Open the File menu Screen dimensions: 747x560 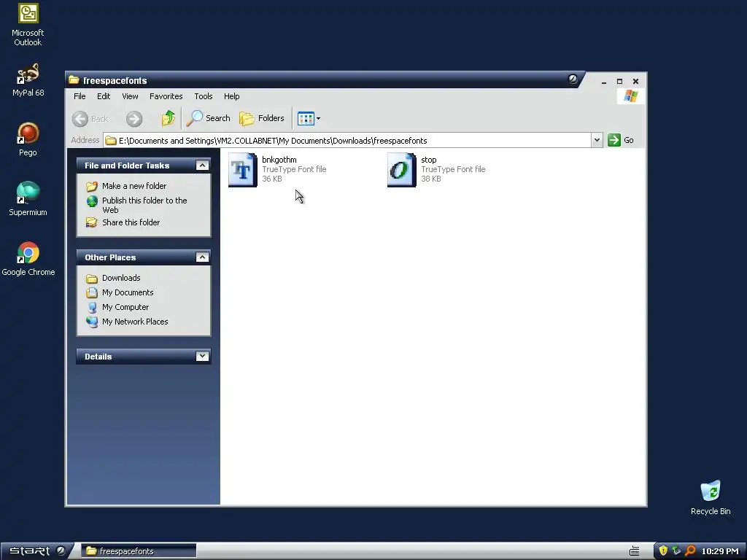(80, 96)
